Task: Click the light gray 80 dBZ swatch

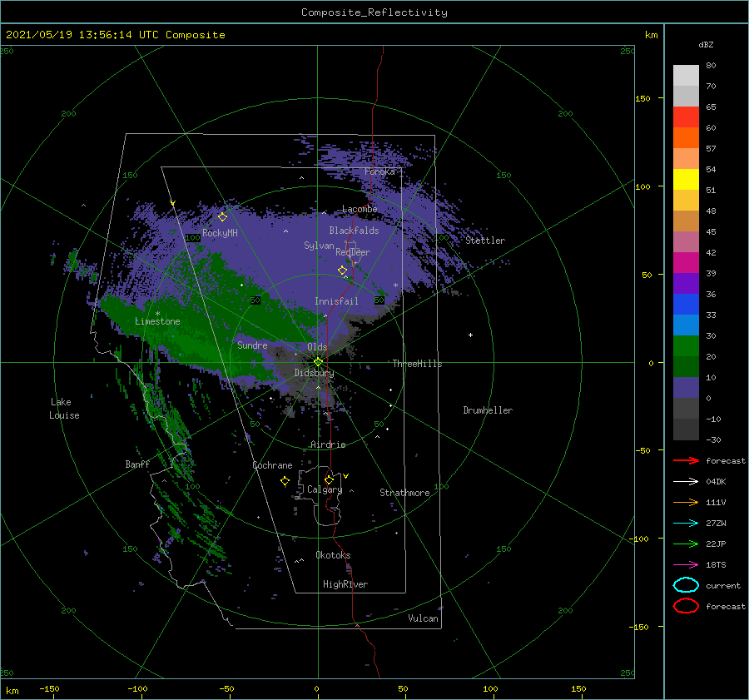Action: coord(686,75)
